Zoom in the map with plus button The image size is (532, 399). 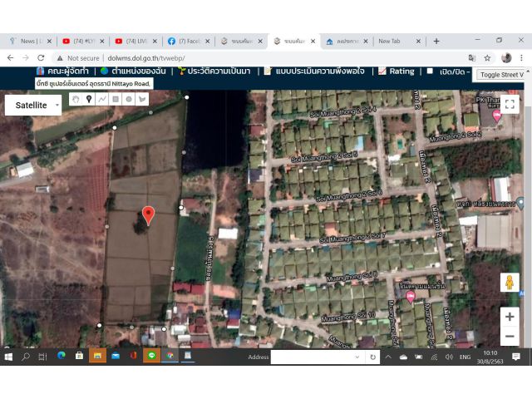[510, 317]
